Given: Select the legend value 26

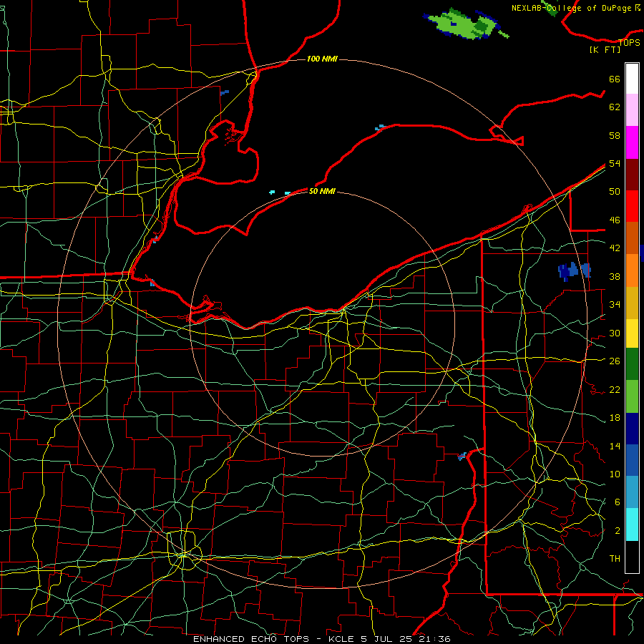Looking at the screenshot, I should click(615, 361).
